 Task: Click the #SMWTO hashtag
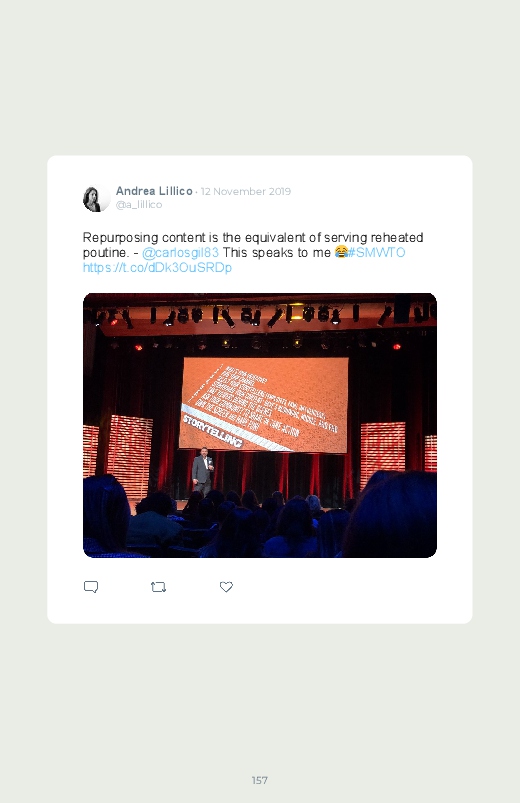click(377, 252)
